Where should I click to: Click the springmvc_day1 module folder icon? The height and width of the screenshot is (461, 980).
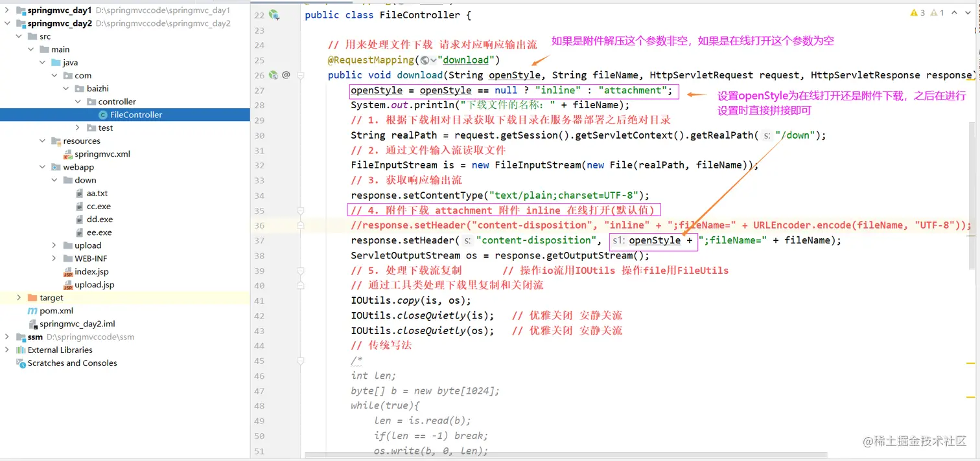21,10
